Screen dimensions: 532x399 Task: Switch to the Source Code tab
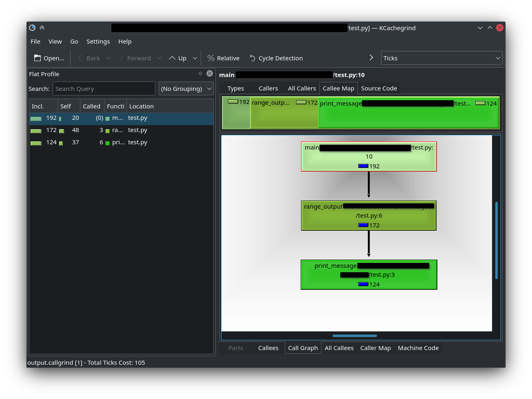click(x=379, y=88)
